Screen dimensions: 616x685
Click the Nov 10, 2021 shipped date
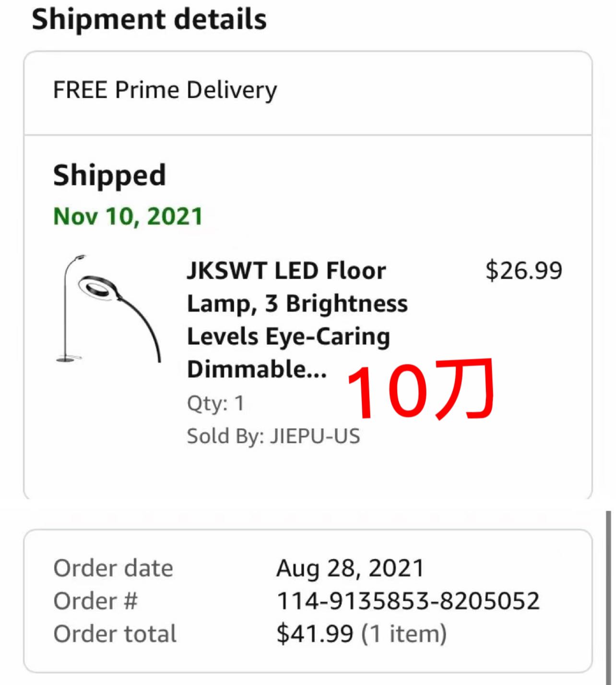tap(128, 216)
